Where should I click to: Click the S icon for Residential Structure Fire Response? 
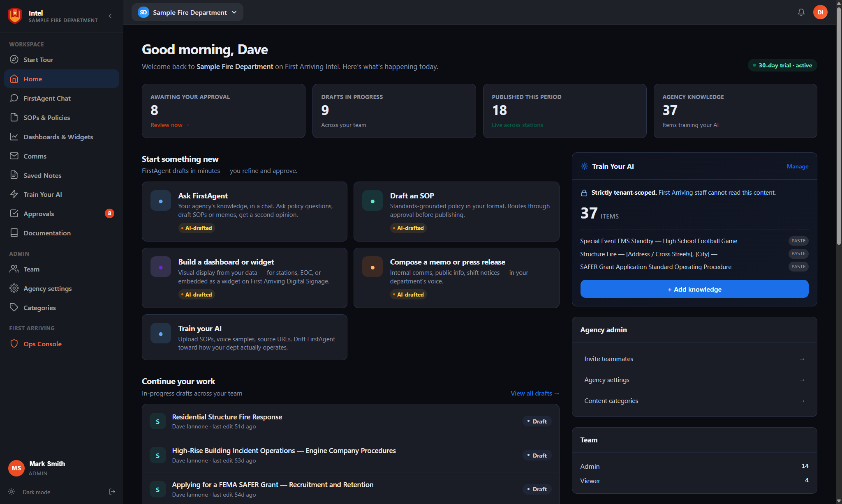point(157,421)
